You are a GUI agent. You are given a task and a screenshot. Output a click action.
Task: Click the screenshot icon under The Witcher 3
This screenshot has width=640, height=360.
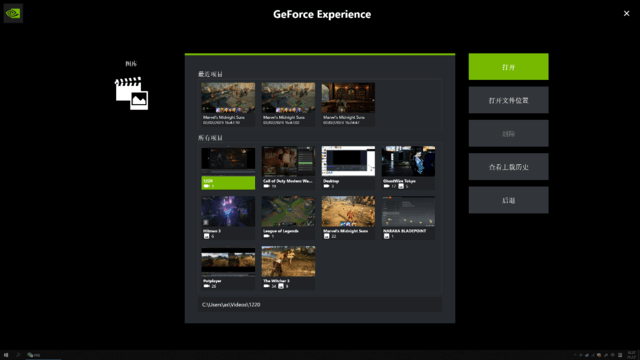point(281,286)
